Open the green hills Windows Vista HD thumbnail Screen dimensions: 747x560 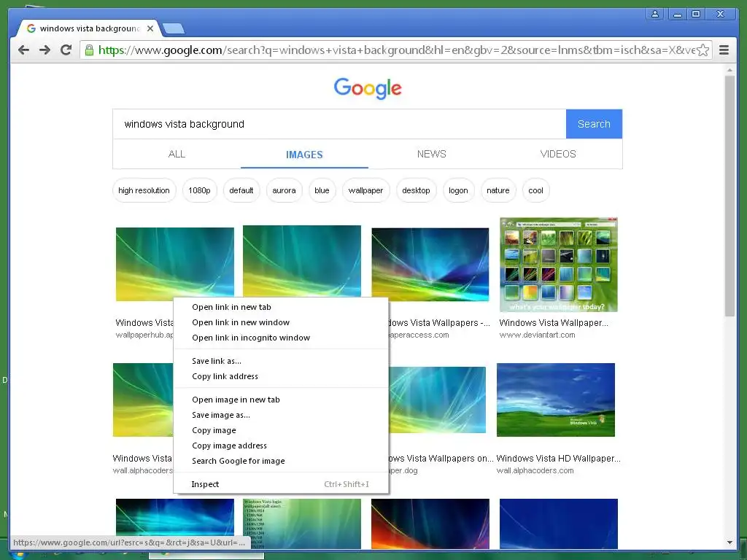(555, 400)
